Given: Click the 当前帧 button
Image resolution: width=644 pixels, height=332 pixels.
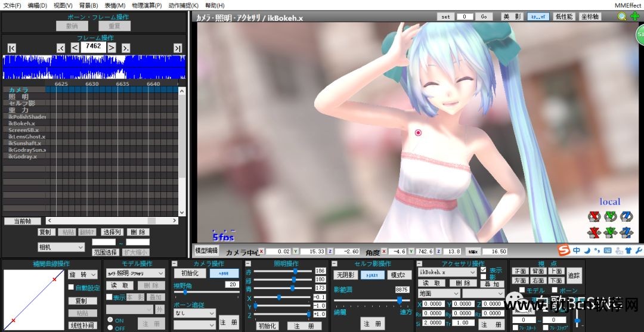Looking at the screenshot, I should pyautogui.click(x=23, y=221).
